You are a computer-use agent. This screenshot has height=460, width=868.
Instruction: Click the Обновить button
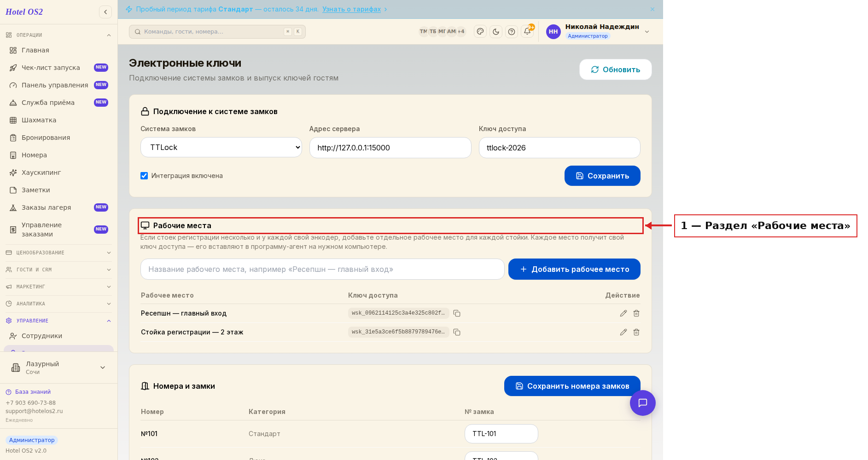point(616,69)
